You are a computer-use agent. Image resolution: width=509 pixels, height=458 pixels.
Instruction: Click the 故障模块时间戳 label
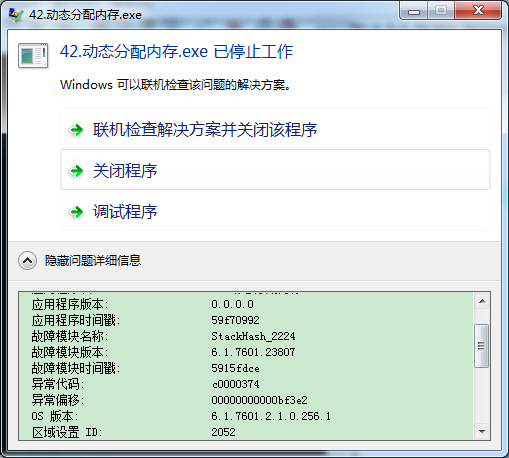tap(76, 368)
